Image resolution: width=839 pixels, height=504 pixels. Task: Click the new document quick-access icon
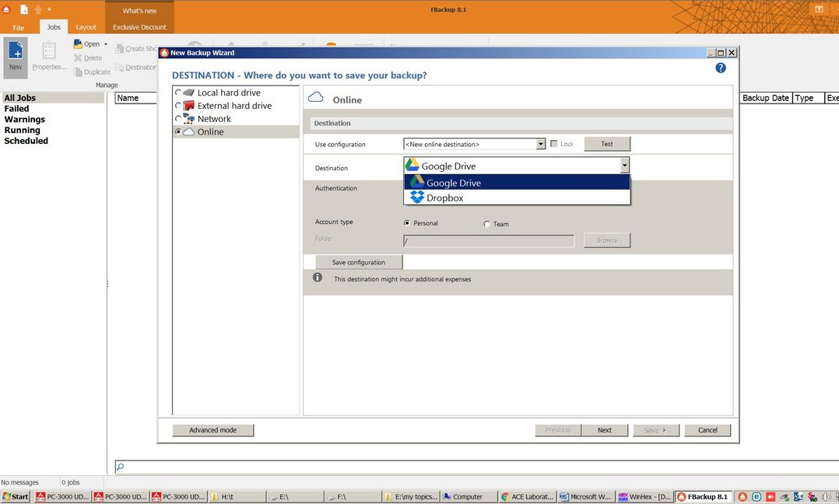[24, 9]
